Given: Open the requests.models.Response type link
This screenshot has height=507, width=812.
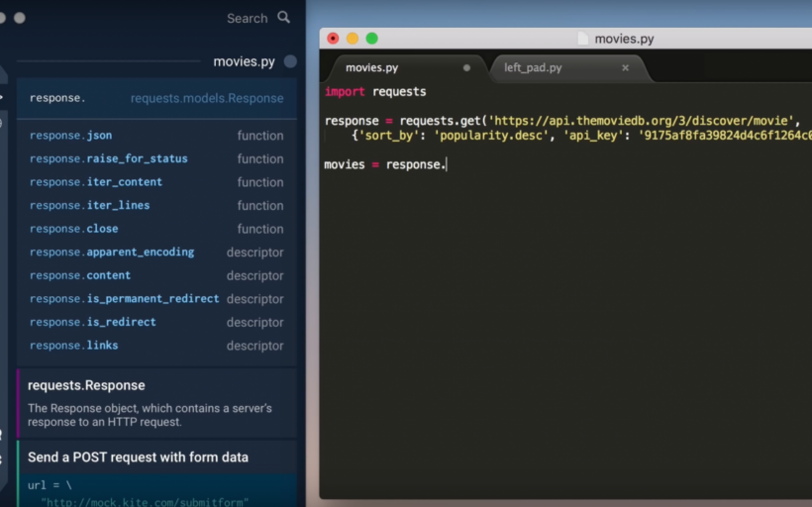Looking at the screenshot, I should click(x=207, y=98).
